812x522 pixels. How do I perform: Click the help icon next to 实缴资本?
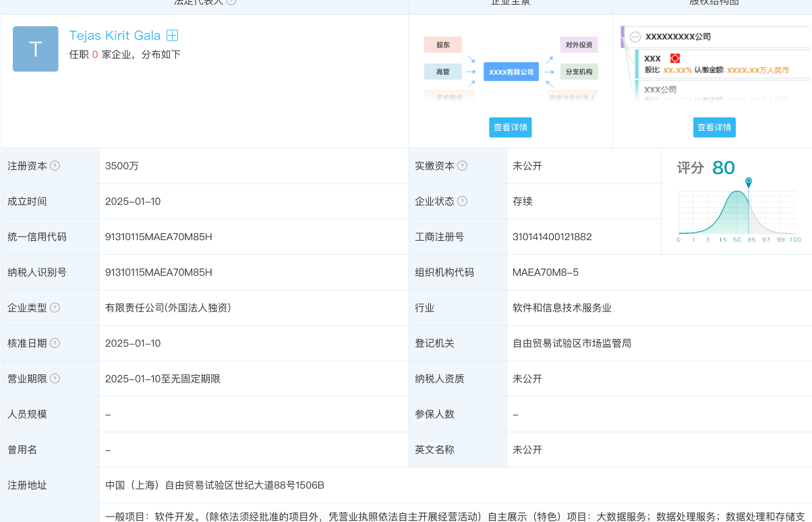[x=462, y=166]
